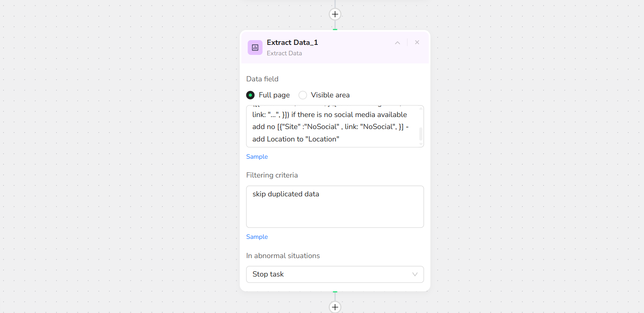Click the plus icon above the node
The width and height of the screenshot is (644, 313).
pos(335,14)
